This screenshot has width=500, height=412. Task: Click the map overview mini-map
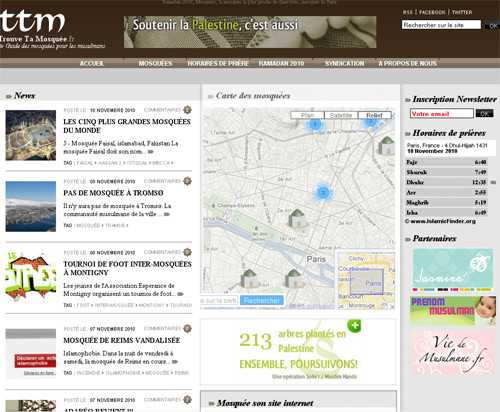(x=366, y=280)
